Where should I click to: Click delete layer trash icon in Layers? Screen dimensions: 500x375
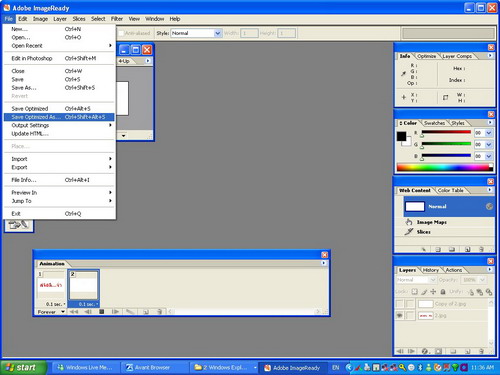481,351
